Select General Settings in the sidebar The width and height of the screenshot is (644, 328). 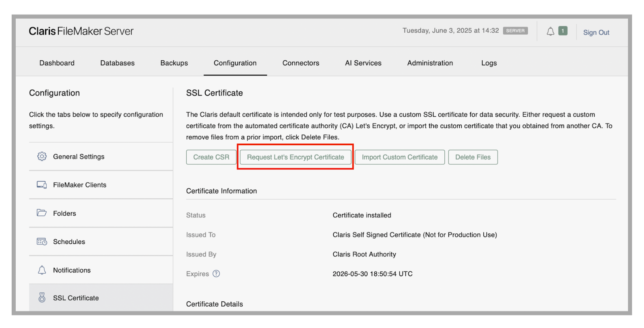click(101, 157)
